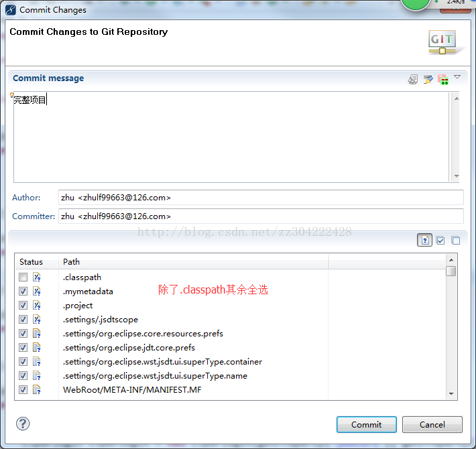The height and width of the screenshot is (449, 476).
Task: Click the Path column header
Action: [193, 262]
